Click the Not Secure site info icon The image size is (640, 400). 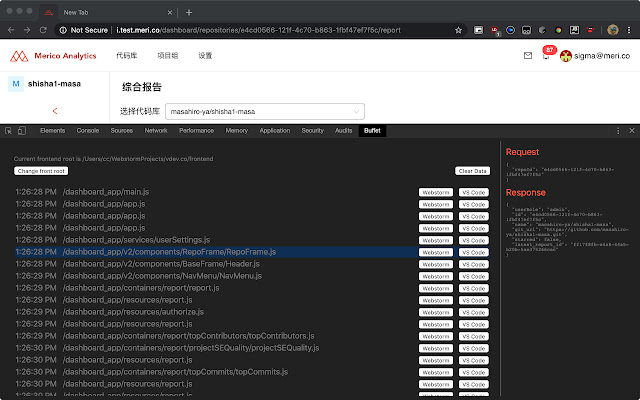click(x=63, y=30)
